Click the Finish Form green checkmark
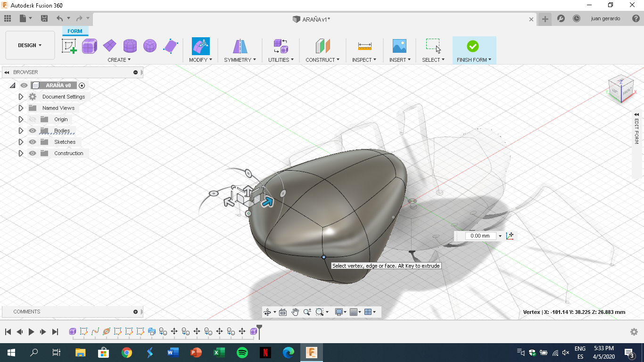Viewport: 644px width, 362px height. click(x=474, y=46)
